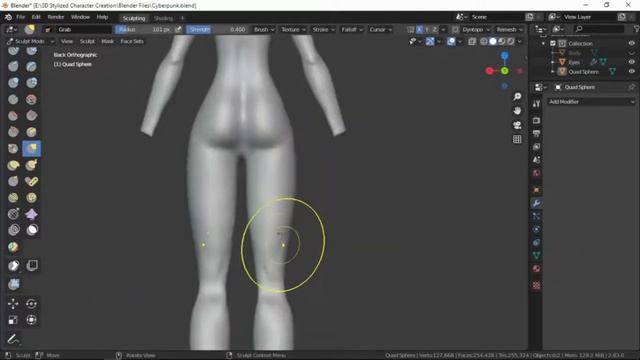The image size is (640, 360).
Task: Open the Falloff settings dropdown
Action: point(351,29)
